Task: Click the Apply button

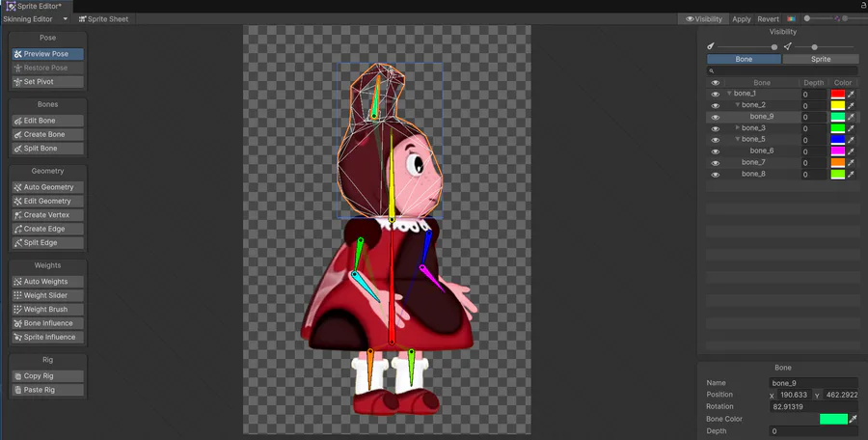Action: coord(742,19)
